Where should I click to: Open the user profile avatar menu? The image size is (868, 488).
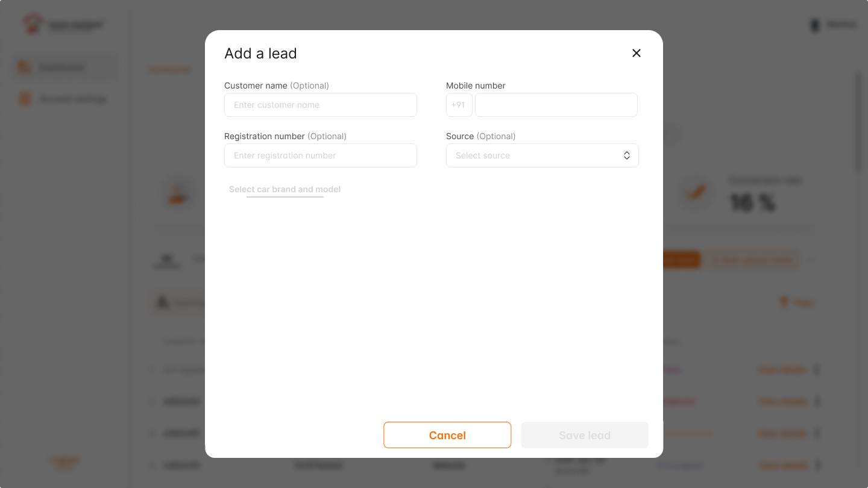(815, 25)
